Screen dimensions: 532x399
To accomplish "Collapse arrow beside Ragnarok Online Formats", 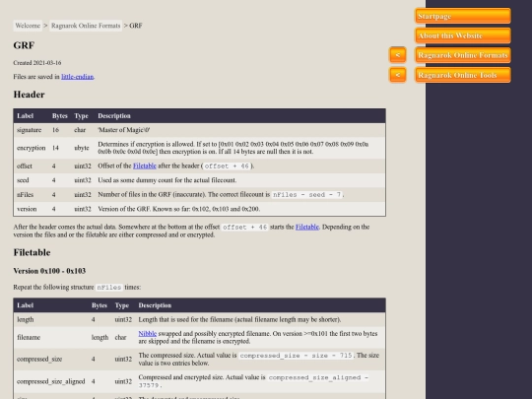I will coord(398,55).
